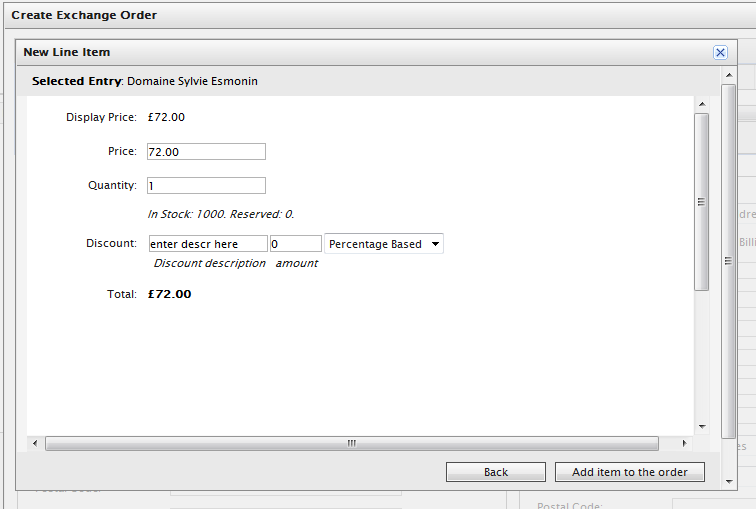Image resolution: width=756 pixels, height=509 pixels.
Task: Select the 'In Stock: 1000. Reserved: 0.' text
Action: (221, 214)
